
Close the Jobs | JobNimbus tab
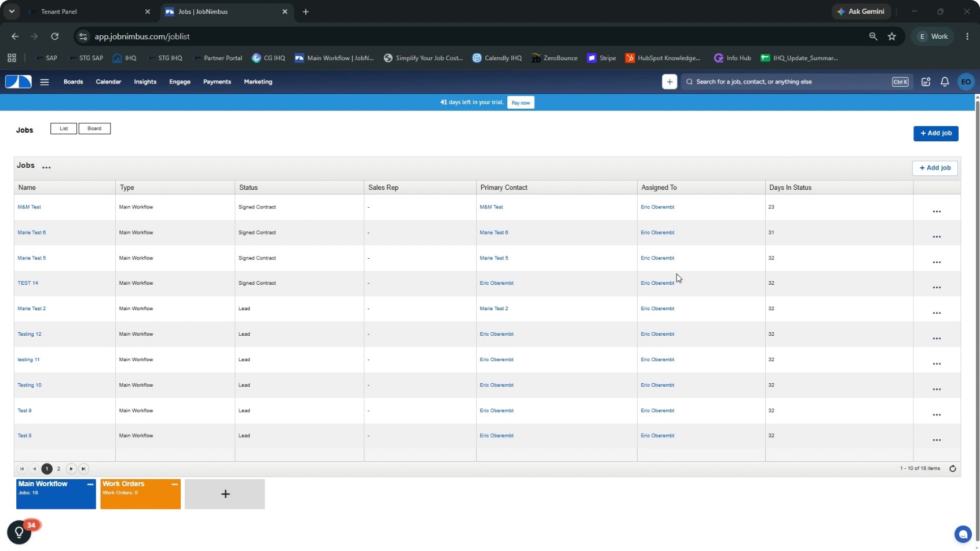pyautogui.click(x=284, y=12)
